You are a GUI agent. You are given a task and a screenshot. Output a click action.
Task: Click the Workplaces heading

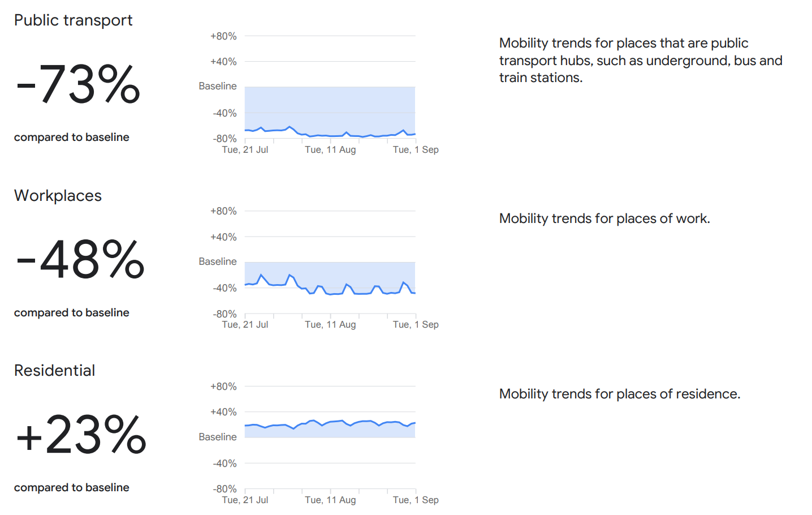[x=58, y=196]
